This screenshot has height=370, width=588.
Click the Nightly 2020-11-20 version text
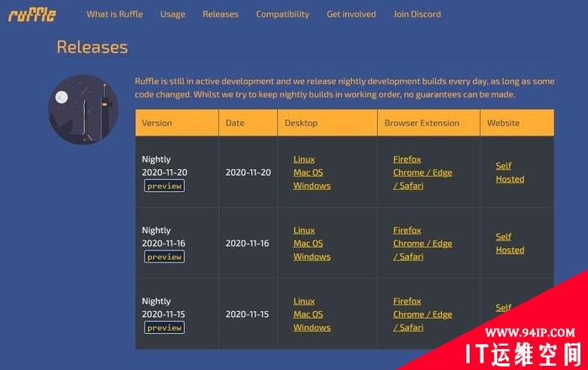[165, 166]
